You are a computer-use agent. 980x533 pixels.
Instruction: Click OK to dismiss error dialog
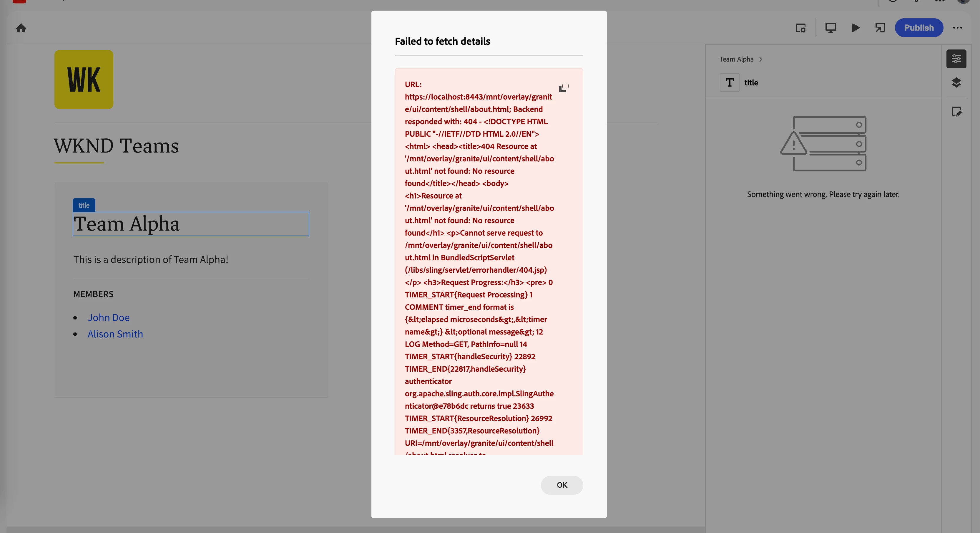pyautogui.click(x=562, y=485)
